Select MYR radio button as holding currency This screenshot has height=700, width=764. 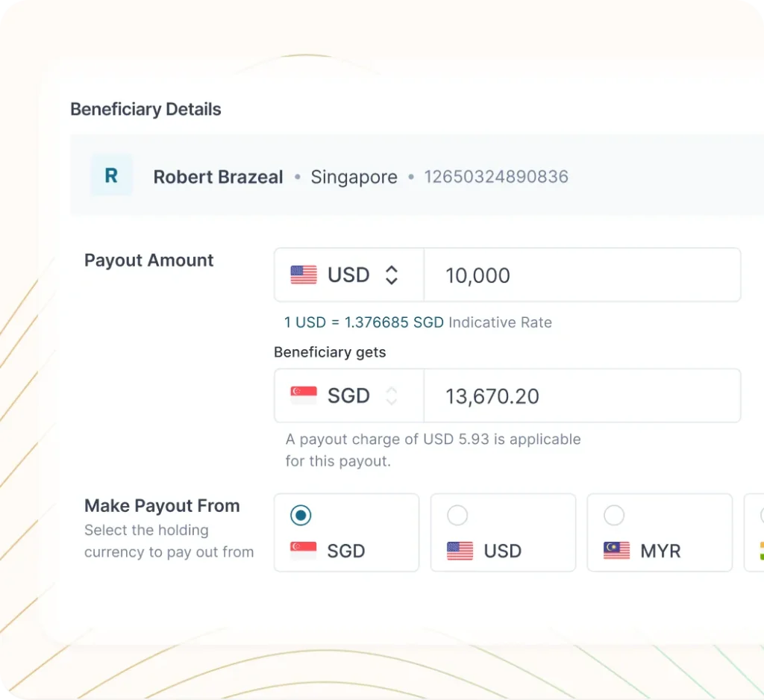(614, 515)
